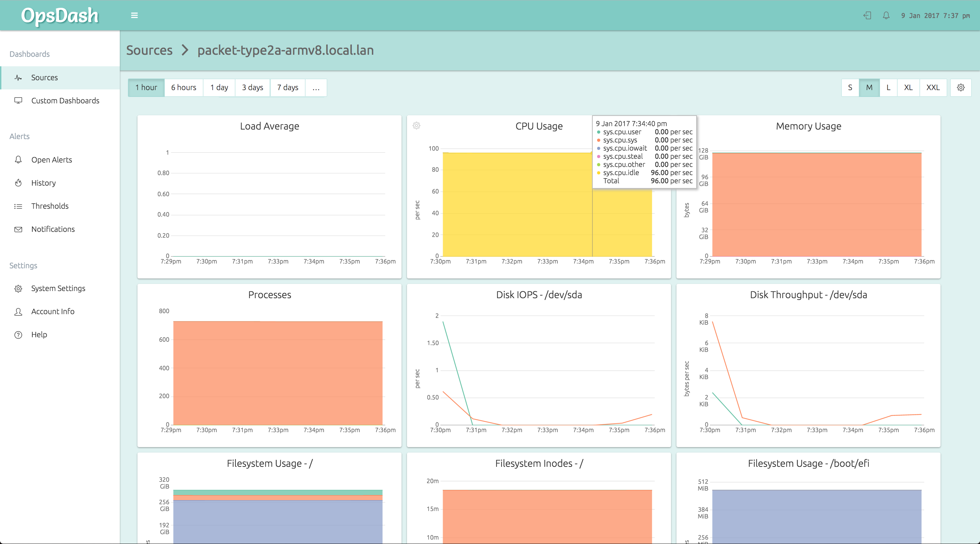Click the Filesystem Usage - /boot/efi title

[x=808, y=463]
